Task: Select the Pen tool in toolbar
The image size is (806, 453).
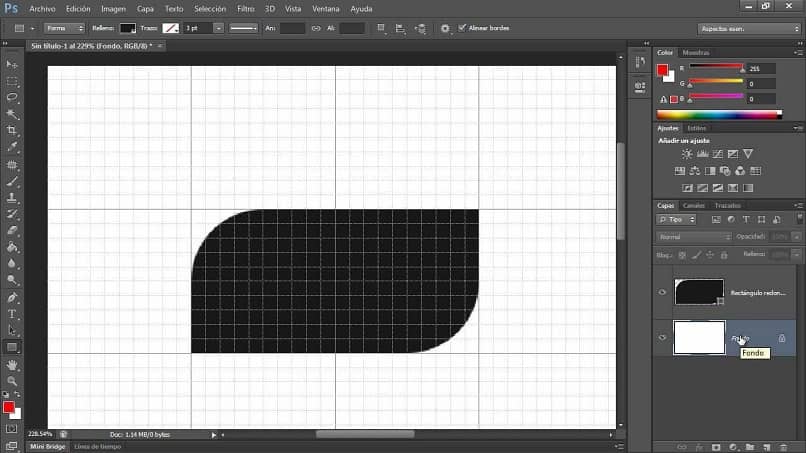Action: point(12,297)
